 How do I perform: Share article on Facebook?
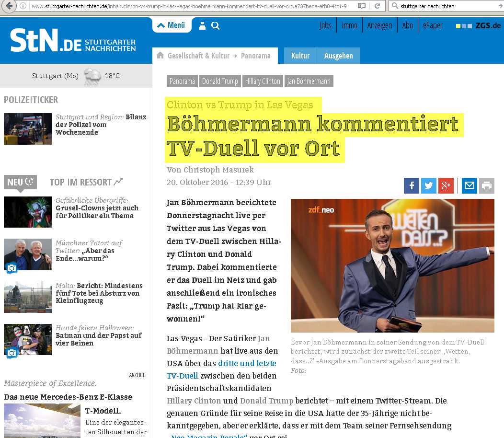pos(412,185)
